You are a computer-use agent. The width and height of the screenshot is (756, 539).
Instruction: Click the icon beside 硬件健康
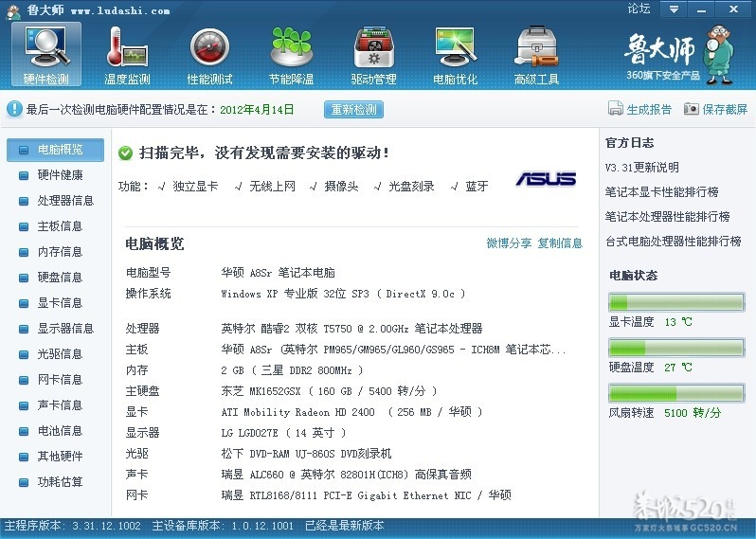(23, 175)
